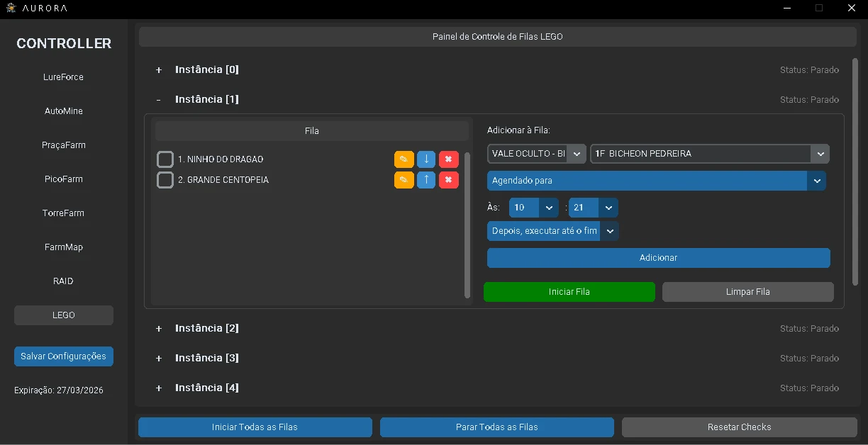Viewport: 868px width, 445px height.
Task: Edit the GRANDE CENTOPEIA queue entry
Action: 404,180
